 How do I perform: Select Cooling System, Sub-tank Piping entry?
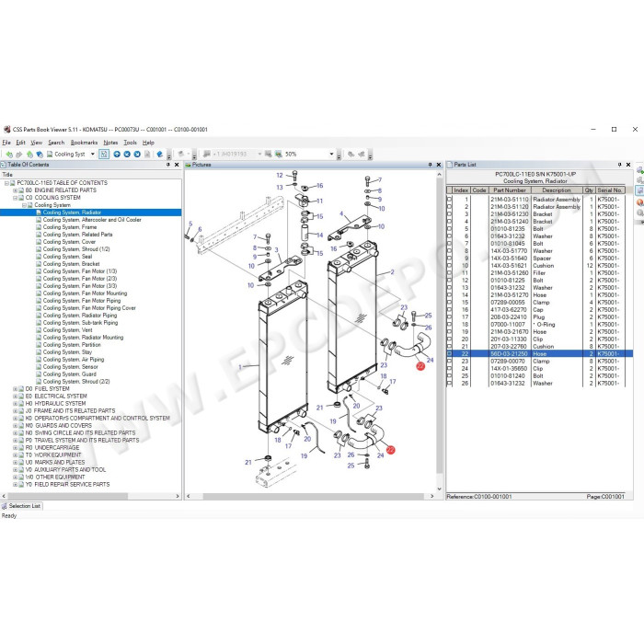pos(80,323)
